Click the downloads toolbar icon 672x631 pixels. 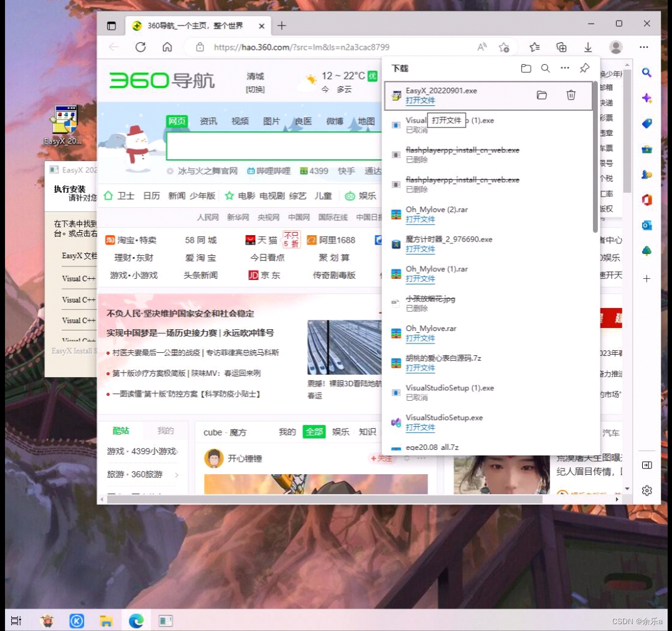coord(588,47)
